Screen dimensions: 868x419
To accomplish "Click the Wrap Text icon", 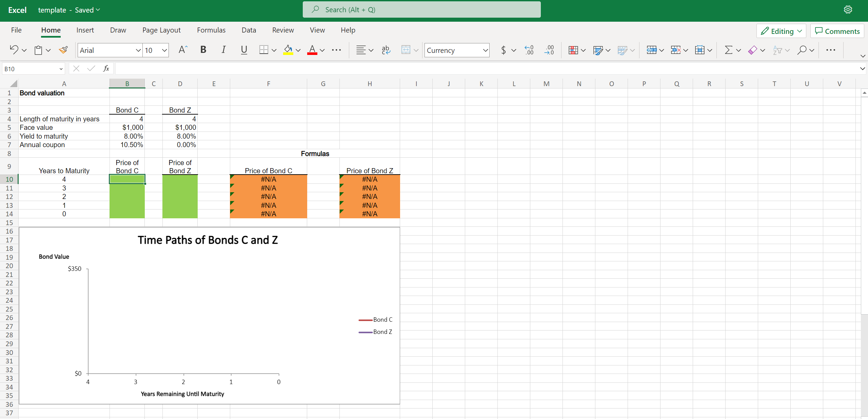I will [386, 50].
